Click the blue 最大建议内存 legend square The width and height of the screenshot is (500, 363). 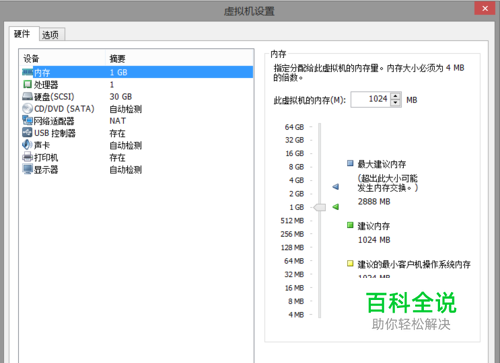click(x=350, y=163)
